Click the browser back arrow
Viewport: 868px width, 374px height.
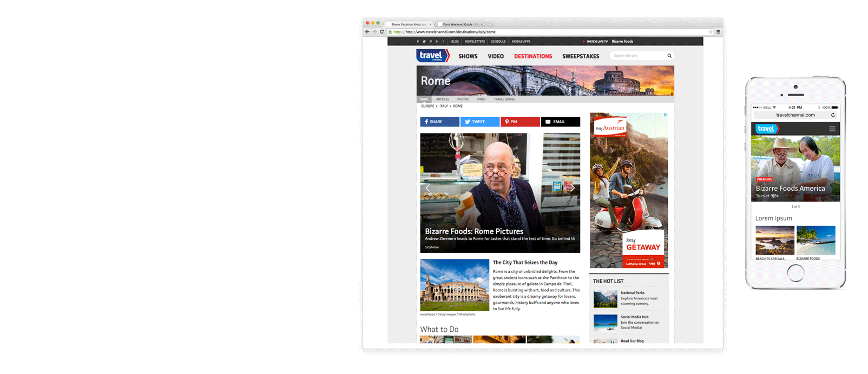tap(367, 32)
